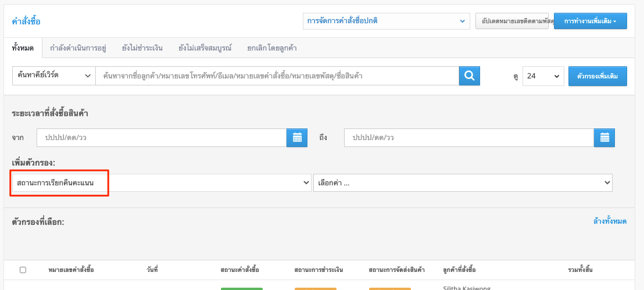
Task: Switch to the ทั้งหมด tab
Action: 23,48
